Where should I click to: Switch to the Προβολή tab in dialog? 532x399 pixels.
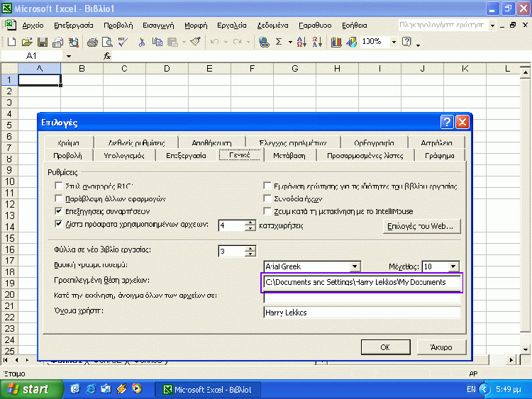pos(68,156)
